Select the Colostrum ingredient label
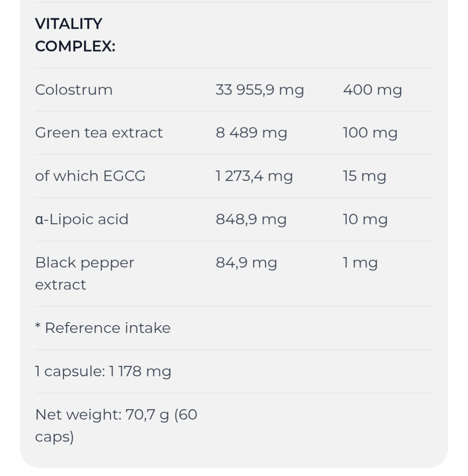This screenshot has height=476, width=468. 74,90
